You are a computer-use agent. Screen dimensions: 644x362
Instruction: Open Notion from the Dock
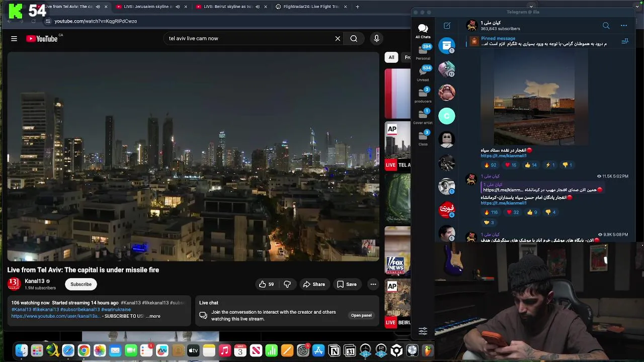click(x=334, y=350)
